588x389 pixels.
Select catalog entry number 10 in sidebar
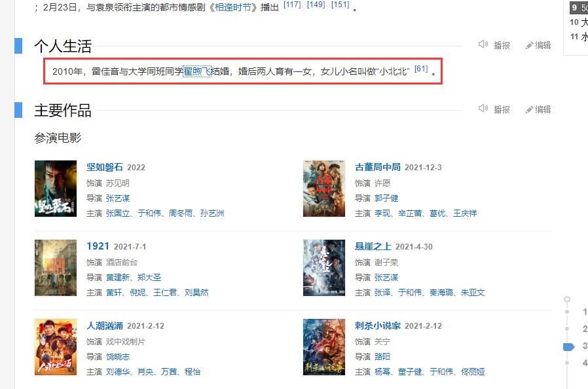pos(578,22)
